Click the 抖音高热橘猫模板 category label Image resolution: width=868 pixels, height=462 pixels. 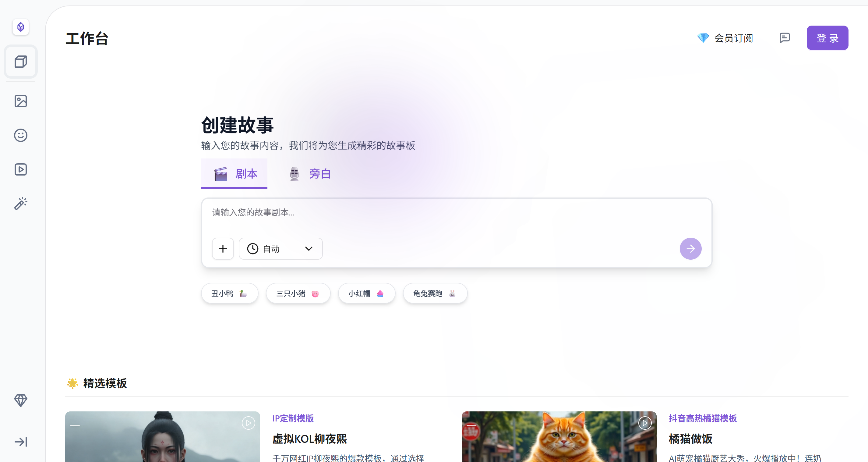703,418
